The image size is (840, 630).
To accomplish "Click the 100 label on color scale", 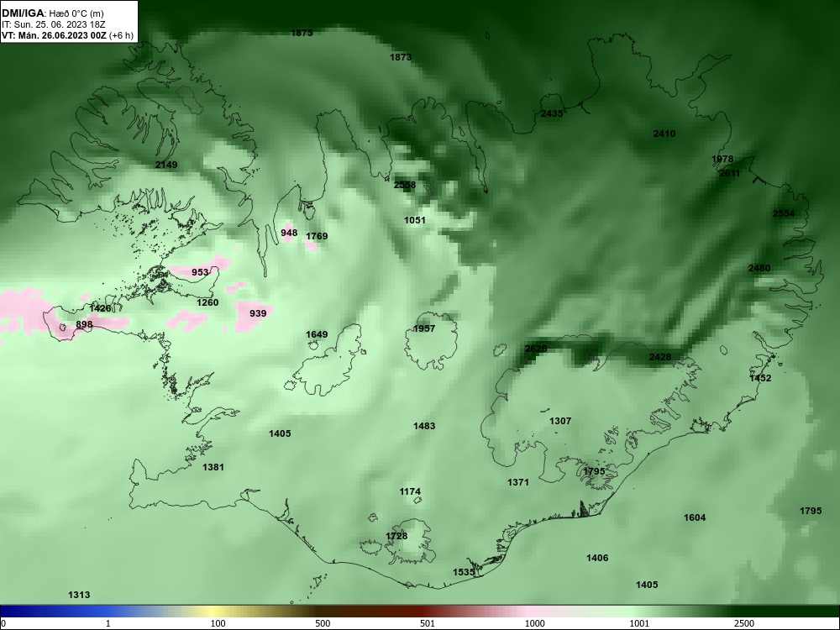I will [218, 623].
